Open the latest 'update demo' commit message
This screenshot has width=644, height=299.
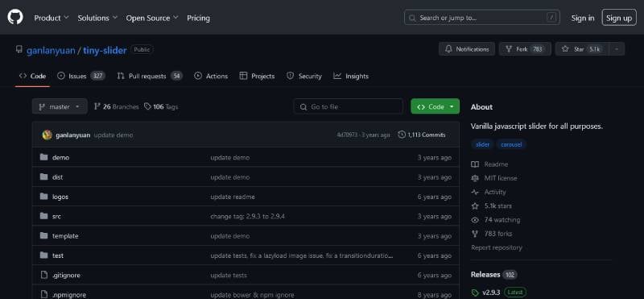pos(114,135)
